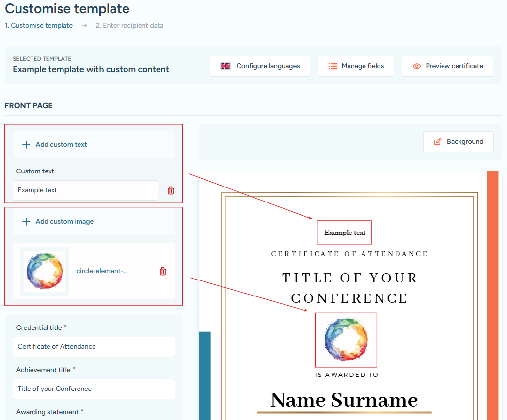Click the circle-element file name

102,271
